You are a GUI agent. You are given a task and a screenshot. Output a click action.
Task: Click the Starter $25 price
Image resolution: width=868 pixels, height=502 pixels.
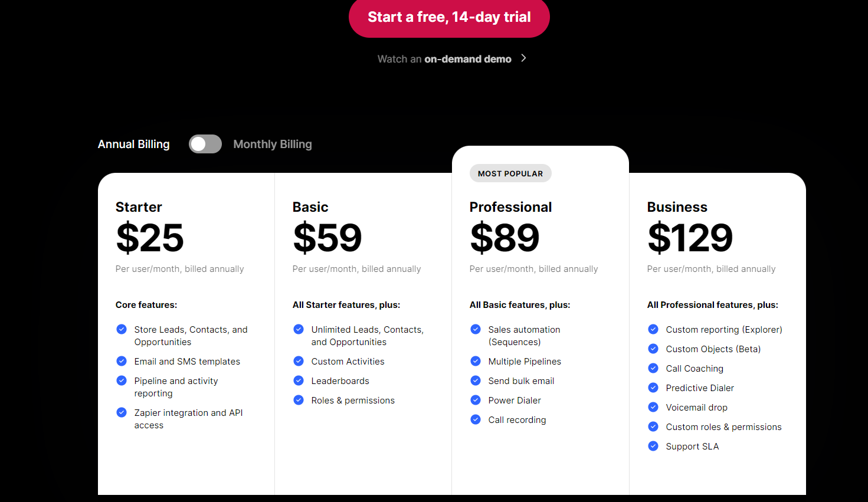tap(150, 238)
